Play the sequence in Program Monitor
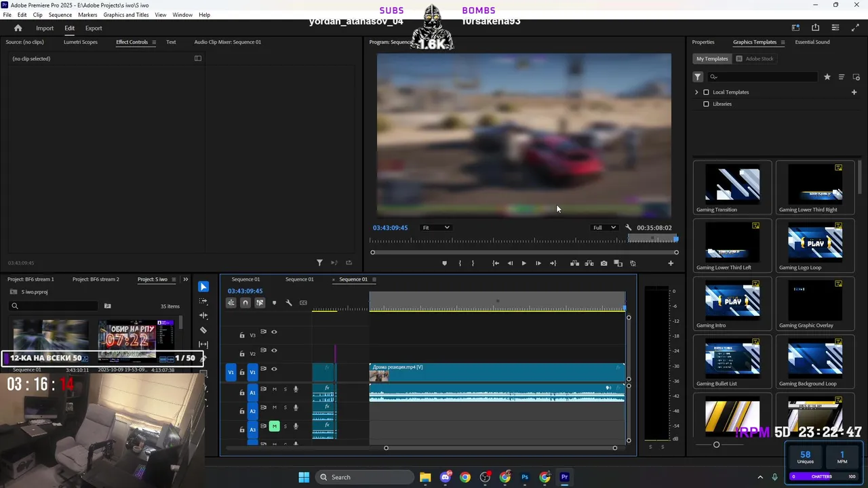 524,263
